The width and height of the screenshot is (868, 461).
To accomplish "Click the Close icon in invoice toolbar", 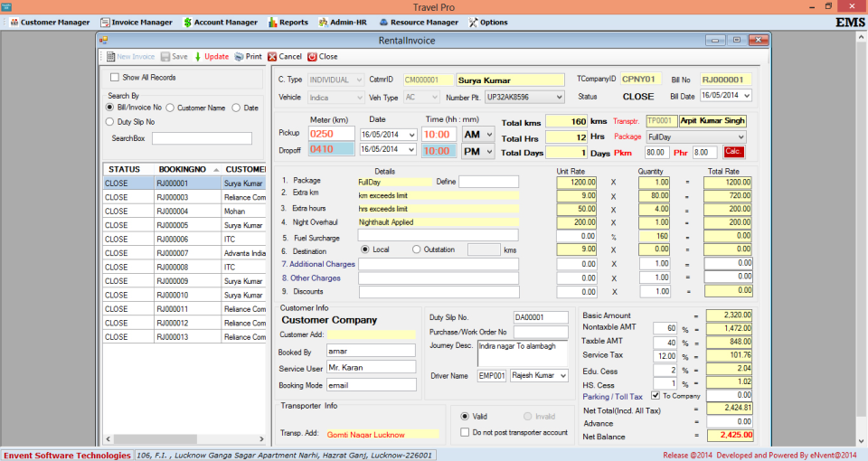I will click(x=312, y=56).
